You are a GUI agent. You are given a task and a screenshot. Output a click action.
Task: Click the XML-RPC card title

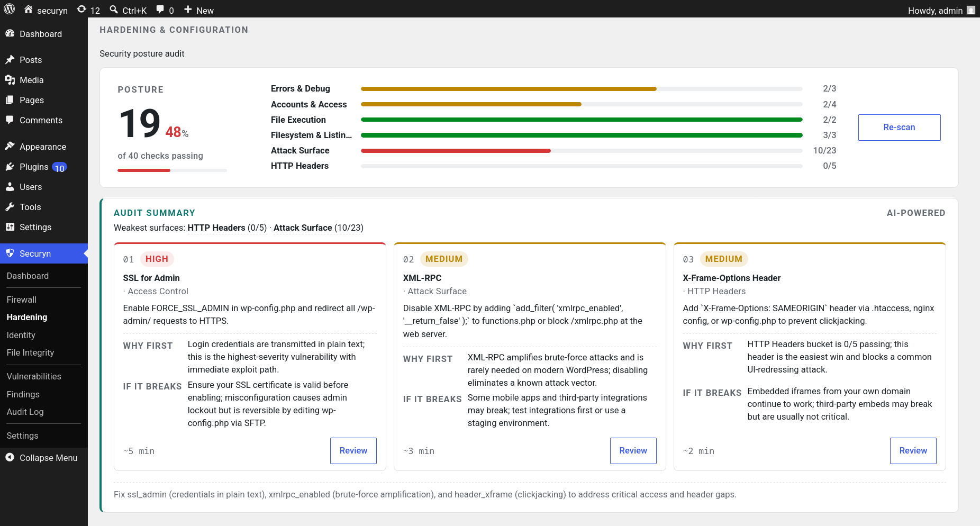pos(422,278)
